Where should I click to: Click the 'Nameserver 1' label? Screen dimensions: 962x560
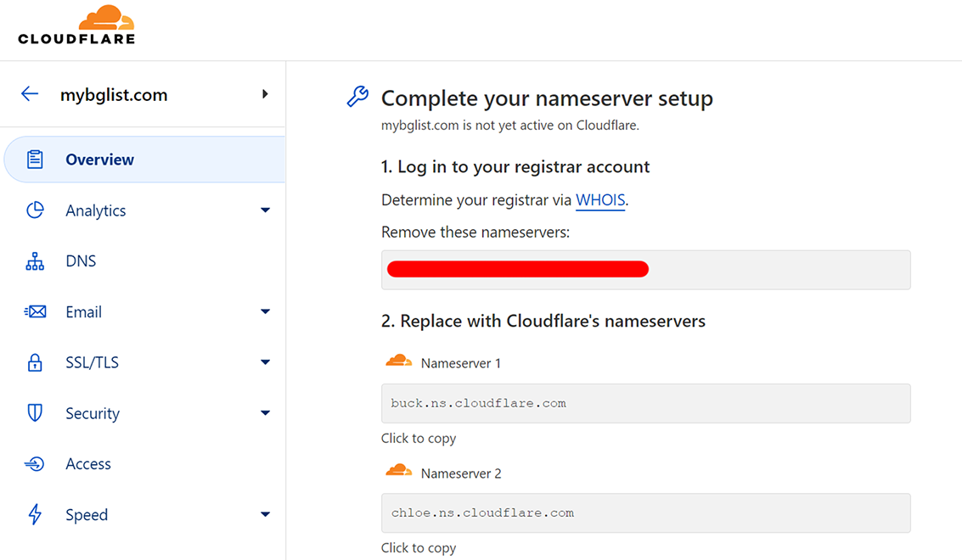(x=461, y=364)
